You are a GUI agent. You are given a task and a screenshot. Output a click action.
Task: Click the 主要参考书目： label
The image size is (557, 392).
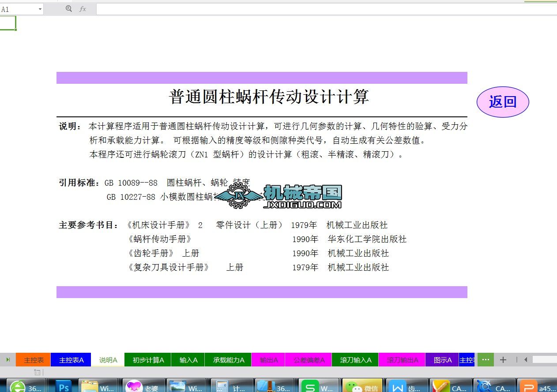pos(89,225)
